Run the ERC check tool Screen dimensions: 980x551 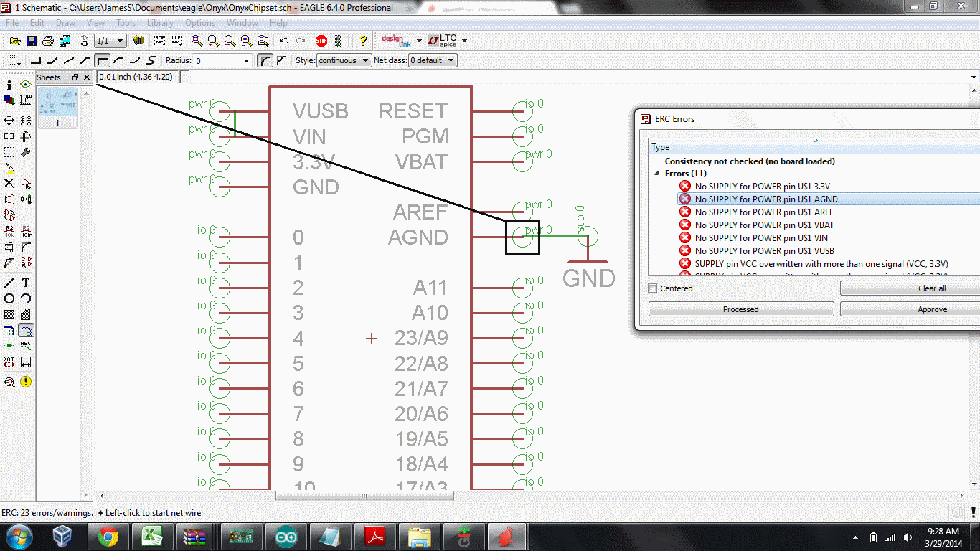pos(9,382)
